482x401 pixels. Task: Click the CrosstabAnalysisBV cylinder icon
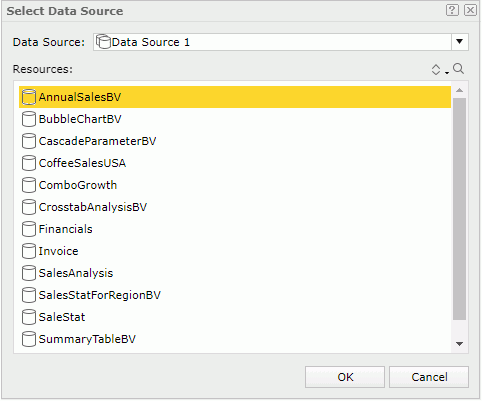pos(29,207)
